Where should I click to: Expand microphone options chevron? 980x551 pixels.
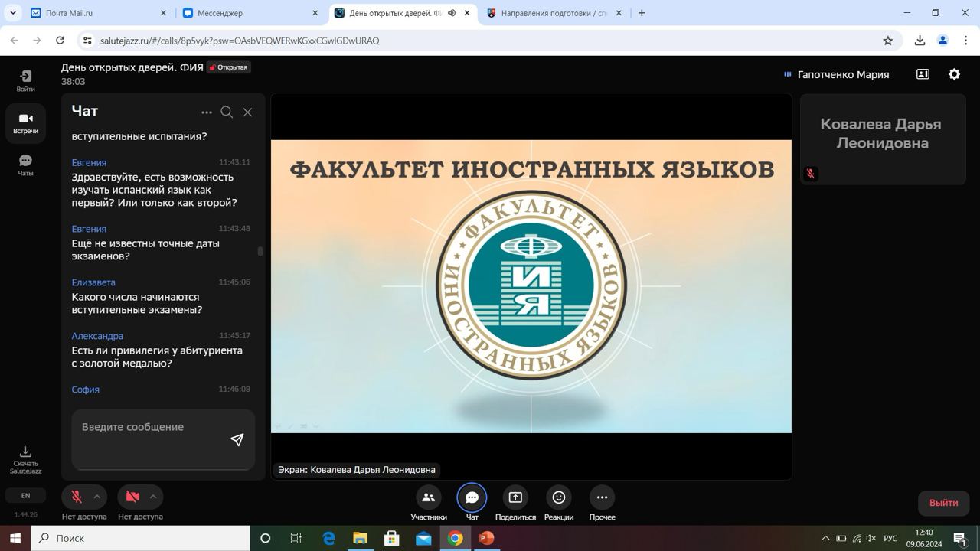pyautogui.click(x=97, y=497)
